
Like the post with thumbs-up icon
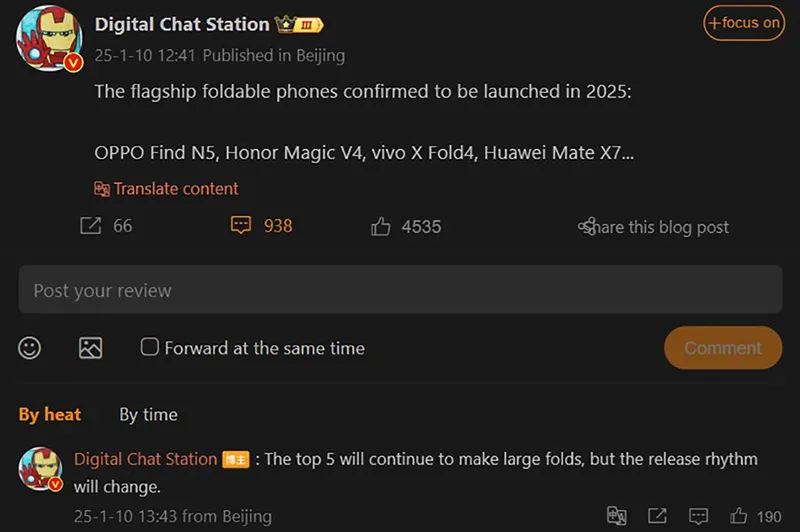coord(380,227)
